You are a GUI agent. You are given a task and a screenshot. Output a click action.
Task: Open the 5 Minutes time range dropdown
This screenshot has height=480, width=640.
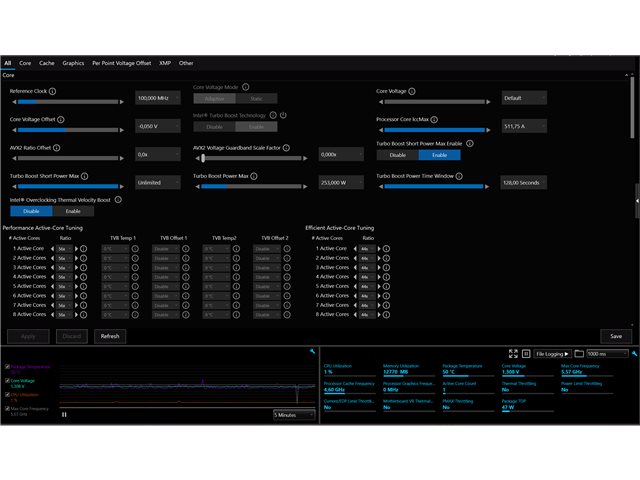(x=294, y=415)
